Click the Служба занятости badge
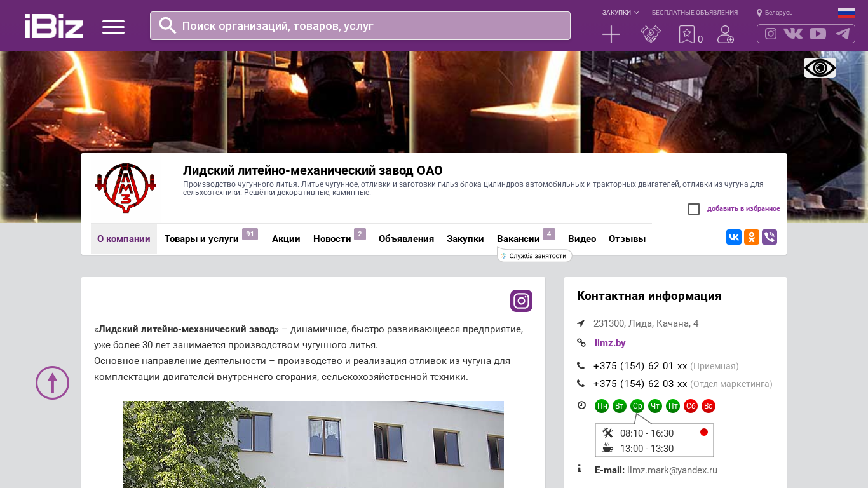The height and width of the screenshot is (488, 868). [x=534, y=256]
